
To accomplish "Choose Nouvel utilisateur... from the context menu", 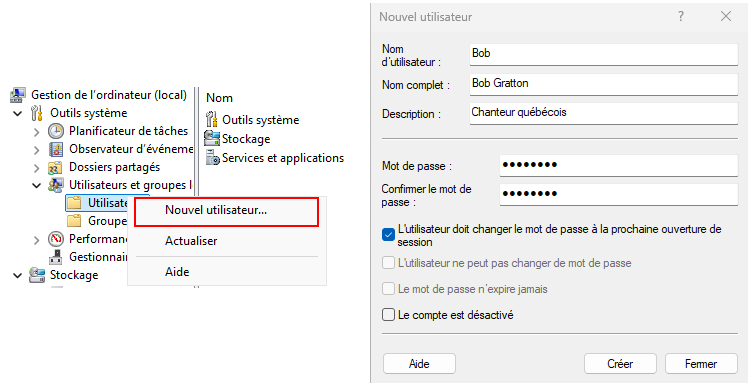I will [x=226, y=210].
